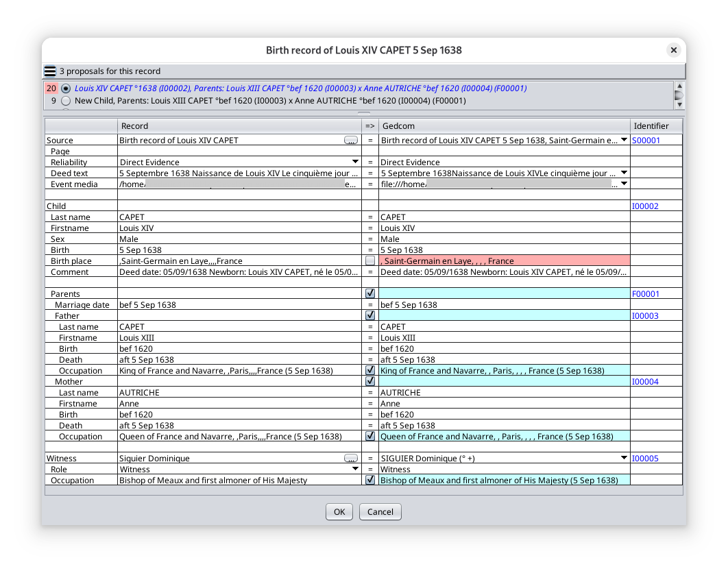Toggle the Bishop of Meaux occupation checkbox
Viewport: 728px width, 571px height.
370,480
